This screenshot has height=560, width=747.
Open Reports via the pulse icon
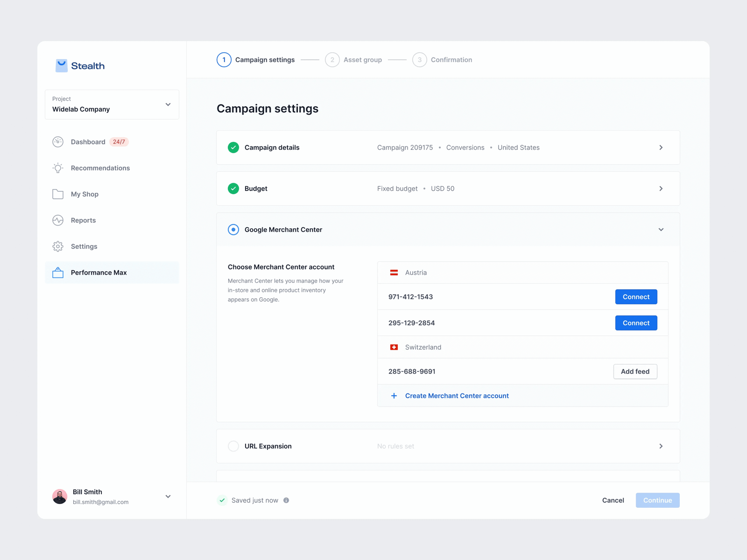coord(58,220)
